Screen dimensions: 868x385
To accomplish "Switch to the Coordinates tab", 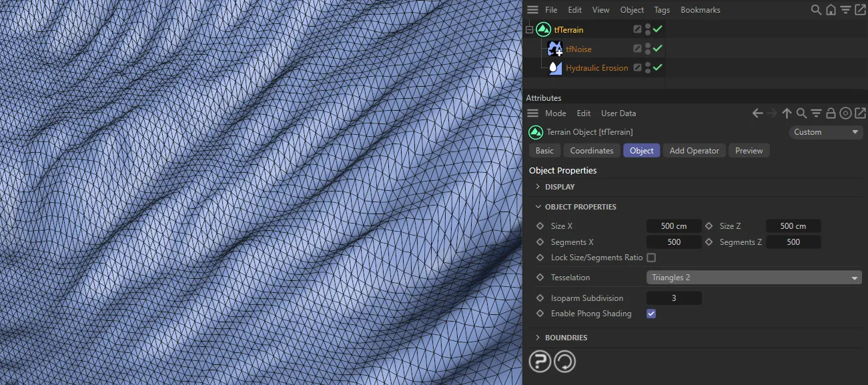I will 591,150.
